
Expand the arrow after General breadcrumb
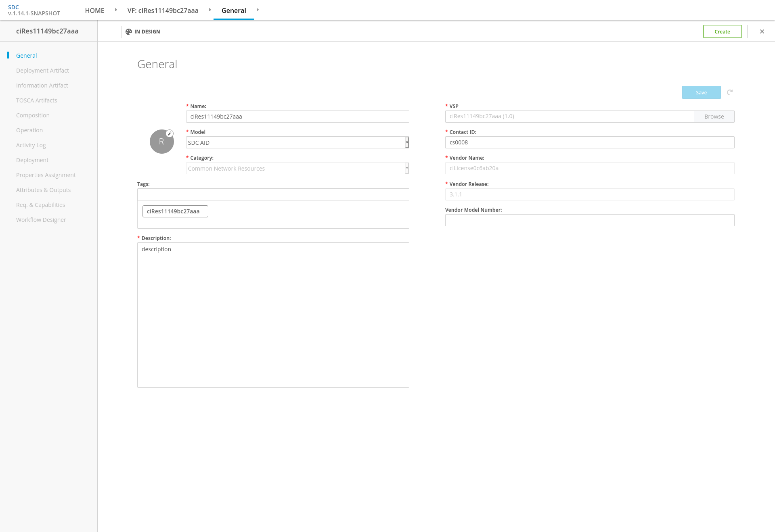pos(258,10)
